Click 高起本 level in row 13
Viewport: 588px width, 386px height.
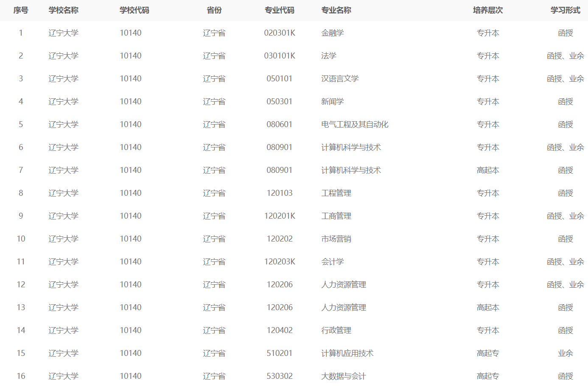pyautogui.click(x=488, y=308)
